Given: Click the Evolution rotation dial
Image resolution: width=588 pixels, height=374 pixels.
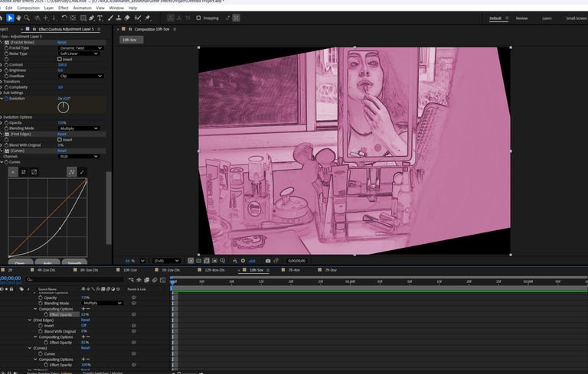Looking at the screenshot, I should coord(64,107).
